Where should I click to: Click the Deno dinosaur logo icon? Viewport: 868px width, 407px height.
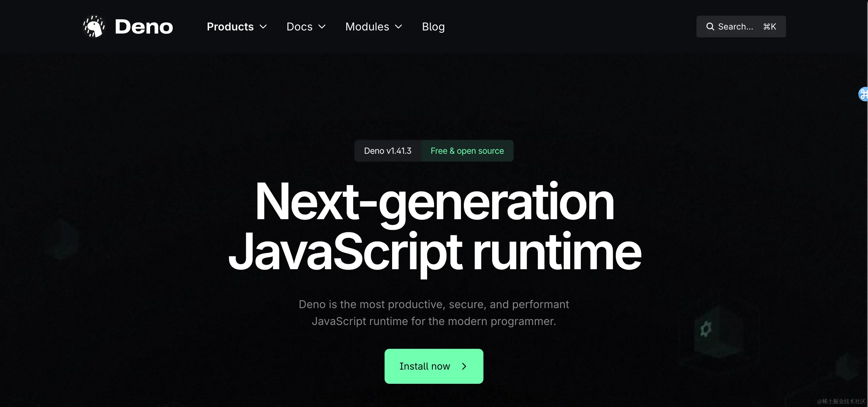(94, 26)
